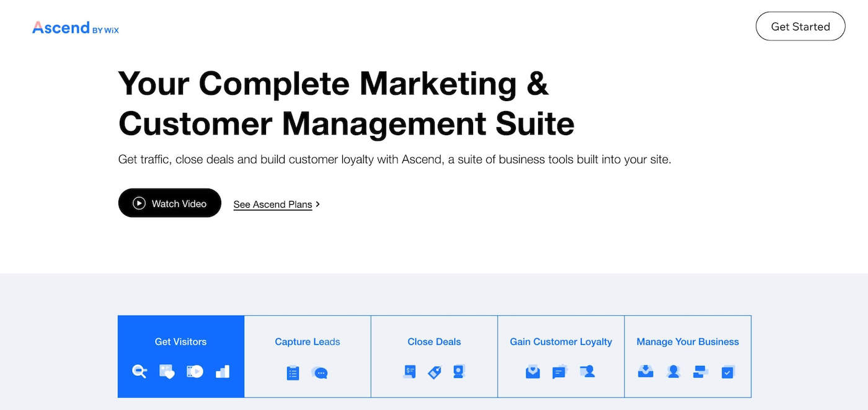Open the Get Visitors tab
868x410 pixels.
click(181, 356)
